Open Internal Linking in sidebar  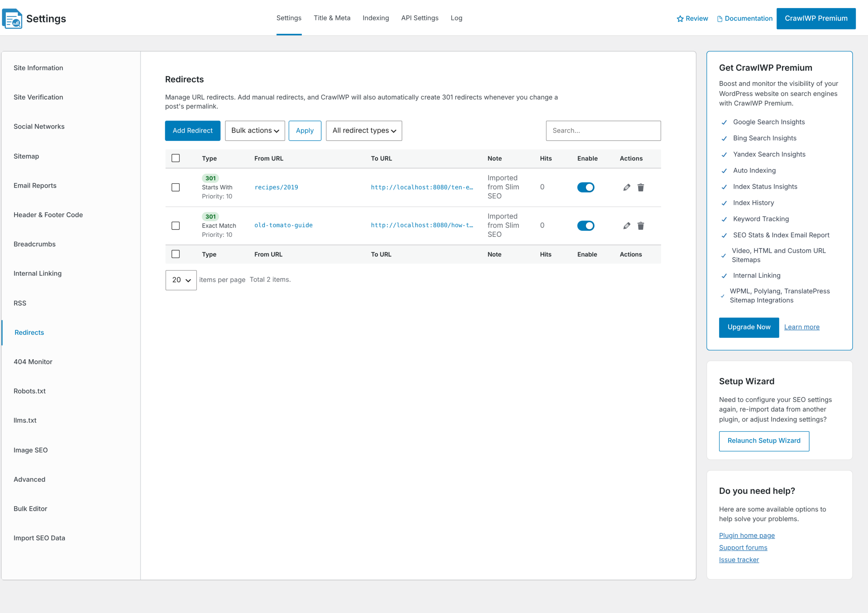point(37,273)
